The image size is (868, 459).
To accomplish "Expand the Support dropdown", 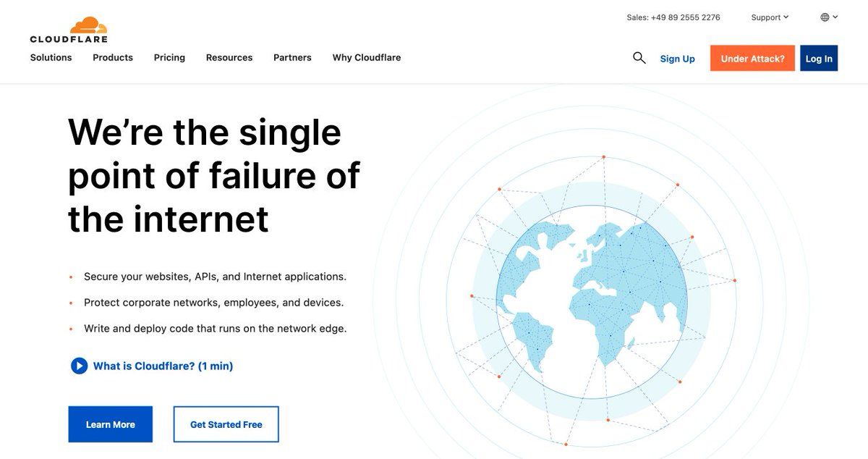I will (x=770, y=17).
